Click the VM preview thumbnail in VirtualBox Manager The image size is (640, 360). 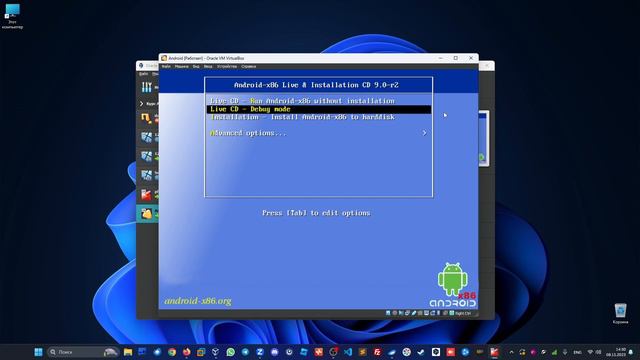[x=483, y=138]
